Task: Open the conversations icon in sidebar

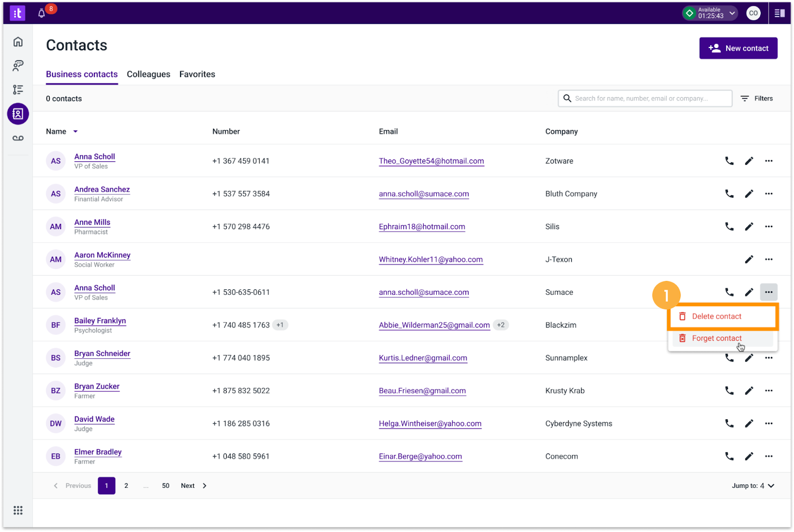Action: pyautogui.click(x=18, y=66)
